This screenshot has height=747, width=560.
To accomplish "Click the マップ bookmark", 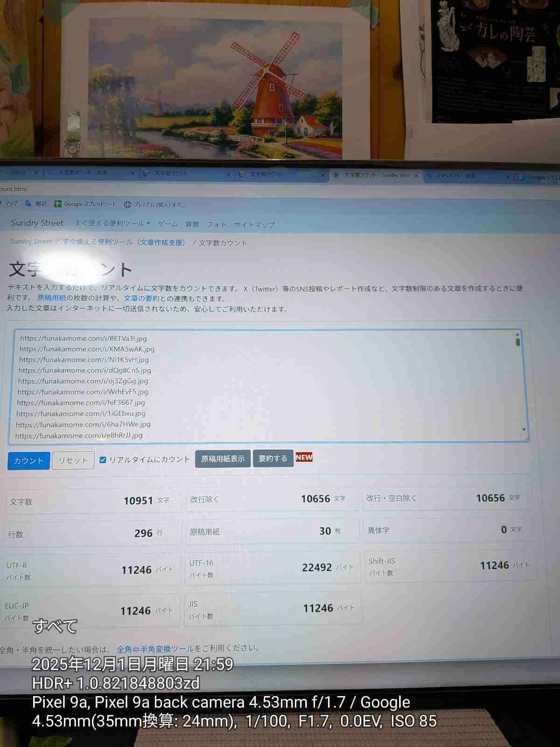I will pos(11,203).
